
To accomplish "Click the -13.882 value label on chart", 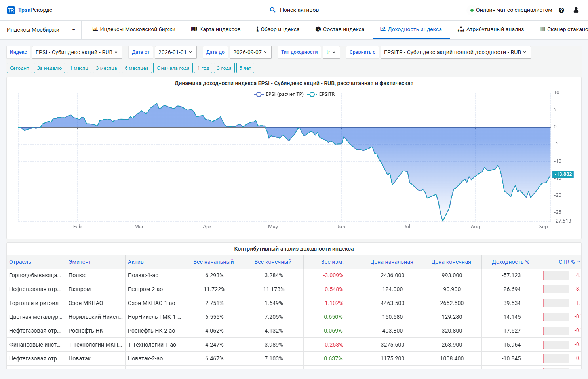I will click(563, 174).
